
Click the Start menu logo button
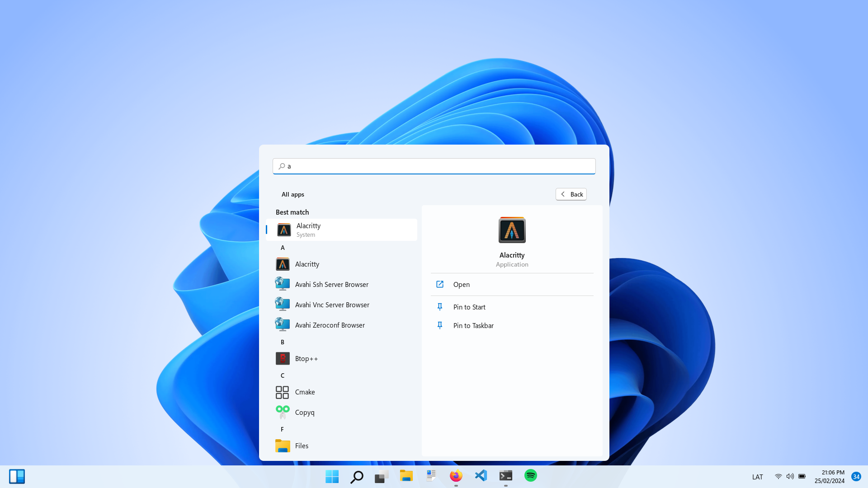click(x=332, y=476)
